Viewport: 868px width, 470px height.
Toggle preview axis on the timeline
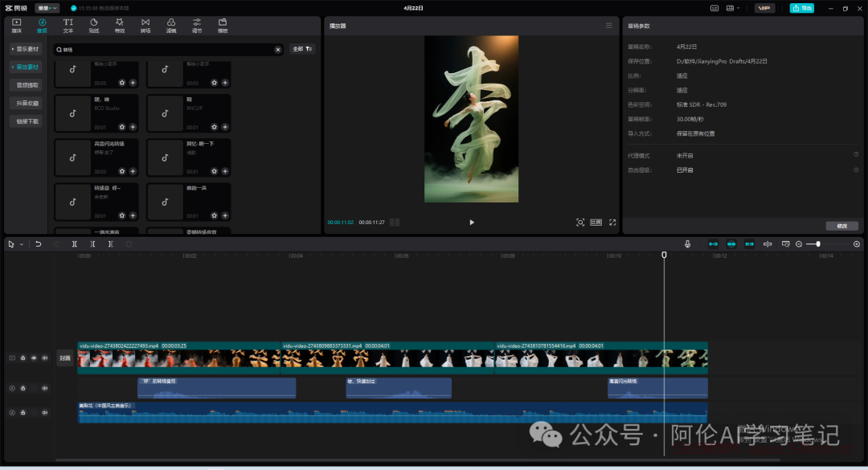click(768, 244)
